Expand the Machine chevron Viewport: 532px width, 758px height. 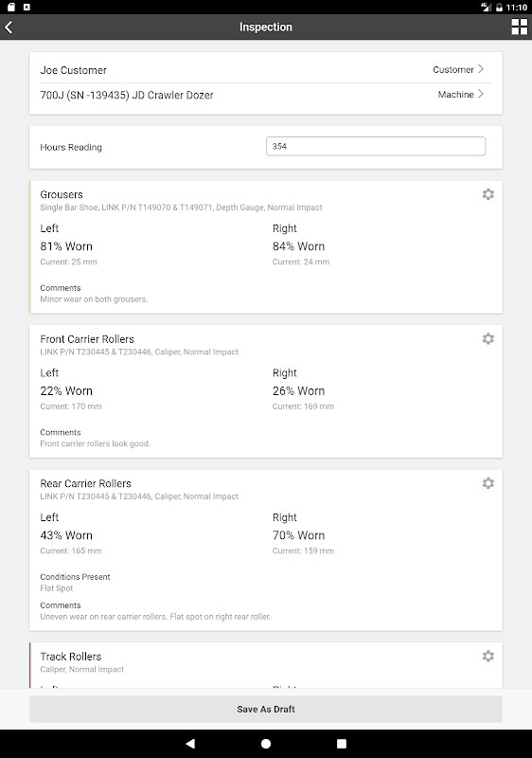tap(480, 94)
